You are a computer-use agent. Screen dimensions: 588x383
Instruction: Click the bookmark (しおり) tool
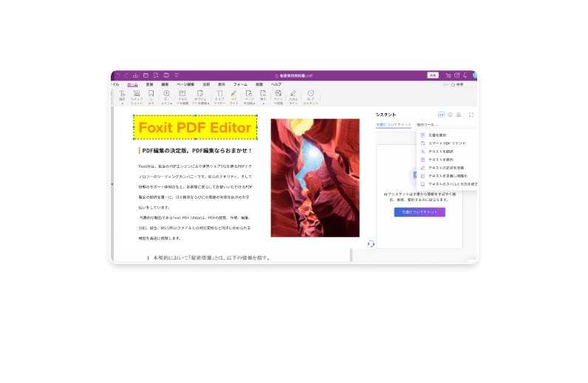(151, 98)
